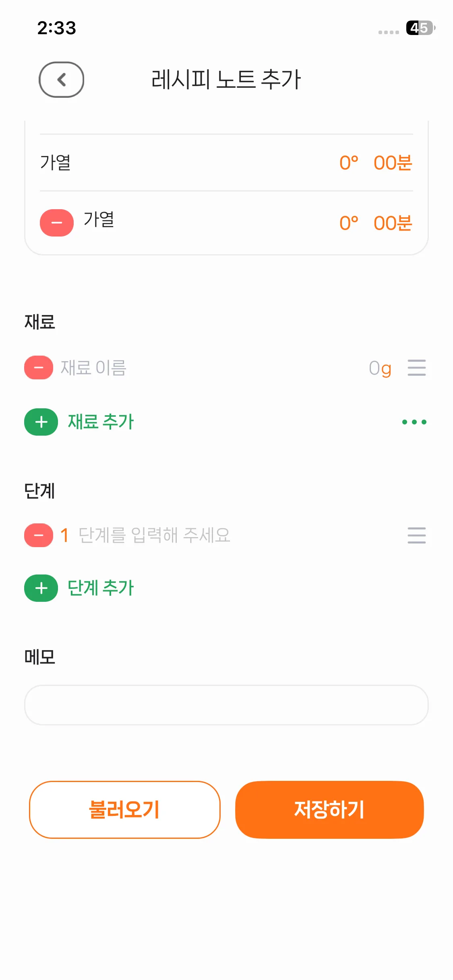453x980 pixels.
Task: Open the three-dot ingredient options menu
Action: click(414, 422)
